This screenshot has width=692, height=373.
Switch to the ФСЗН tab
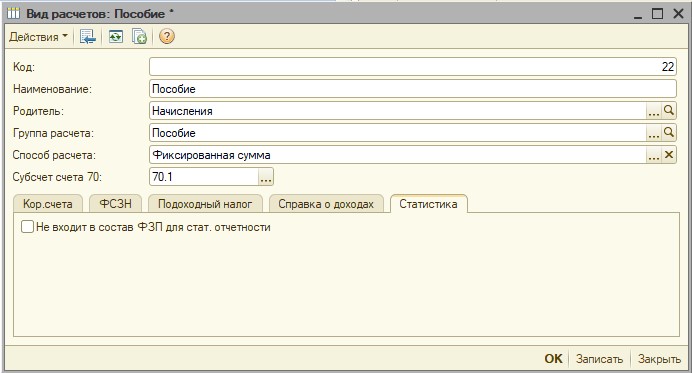[x=115, y=204]
